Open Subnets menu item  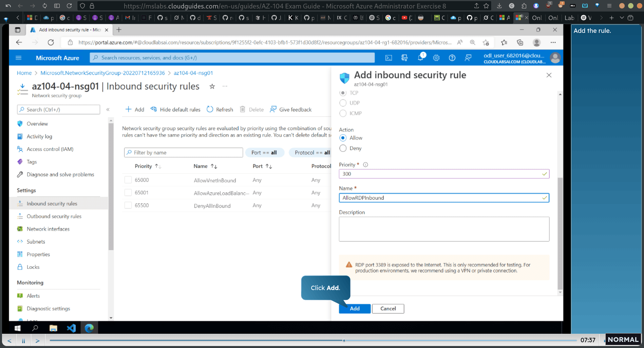coord(36,242)
